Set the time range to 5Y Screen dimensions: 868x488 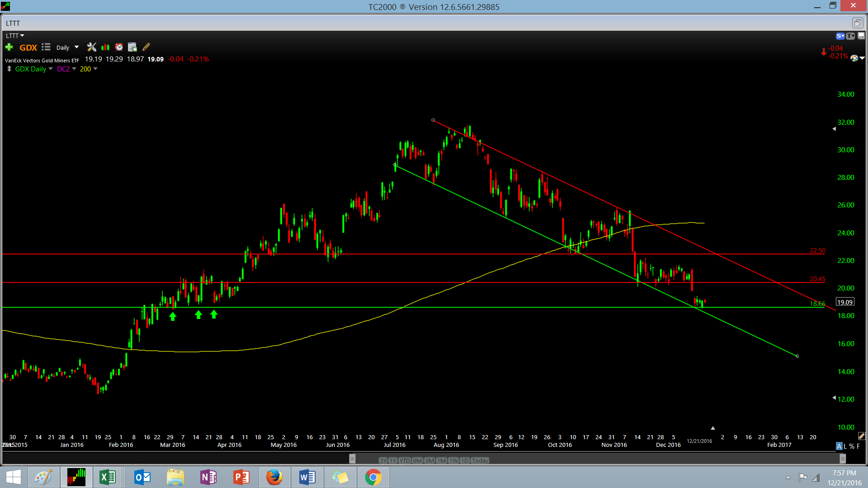point(383,460)
